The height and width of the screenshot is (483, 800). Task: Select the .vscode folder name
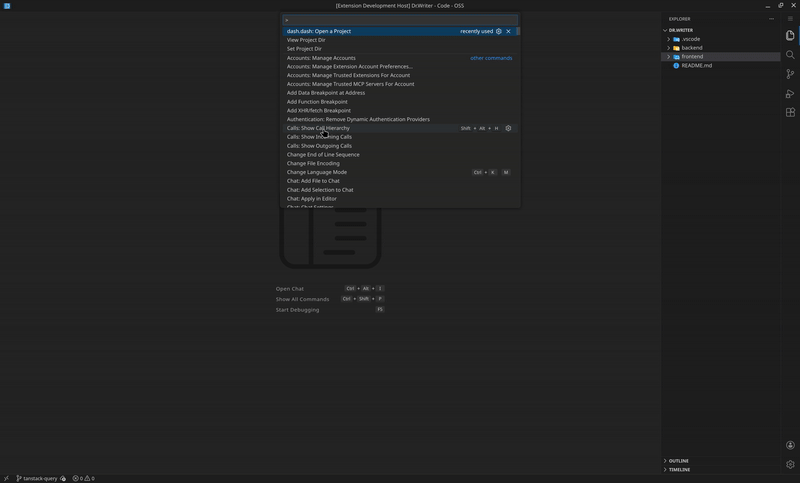(x=691, y=39)
